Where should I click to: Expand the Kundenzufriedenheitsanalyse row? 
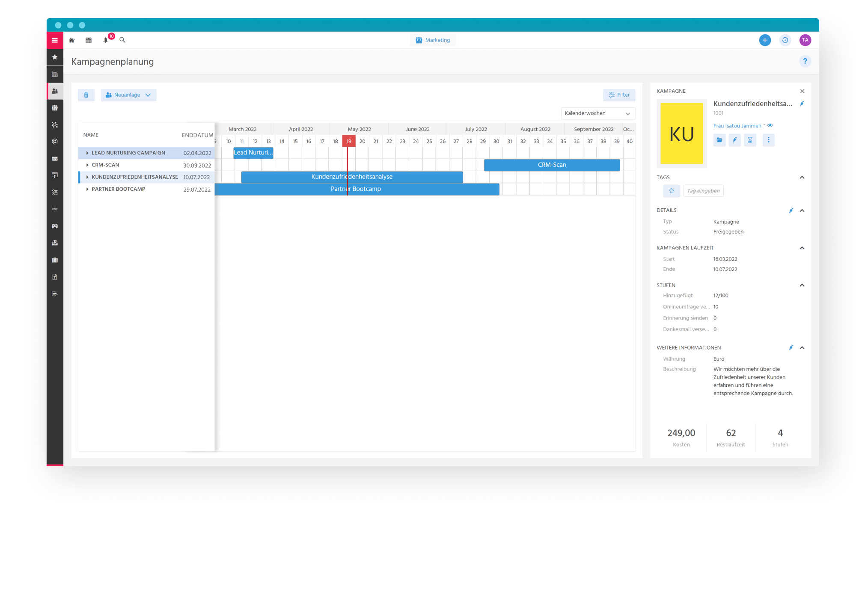(x=87, y=177)
